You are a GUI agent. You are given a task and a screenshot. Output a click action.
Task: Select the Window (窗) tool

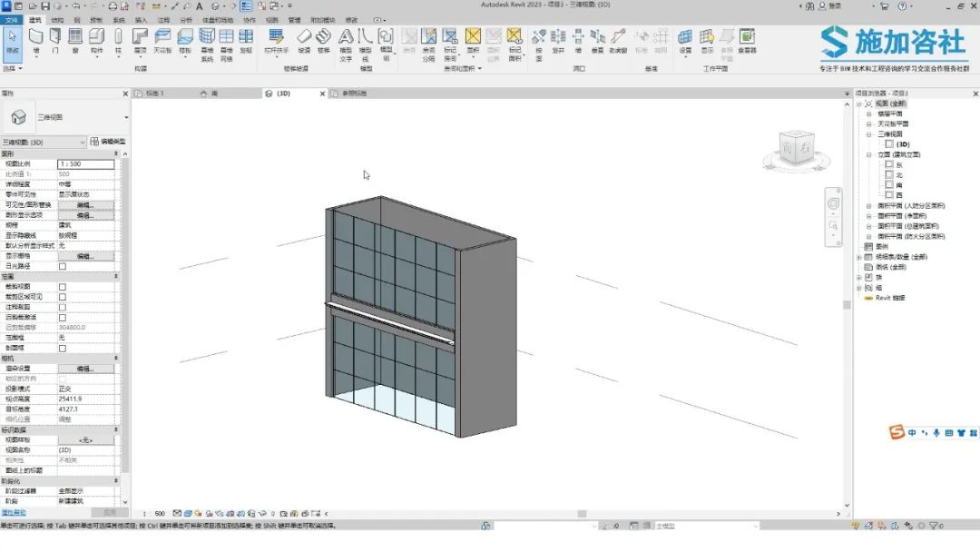(x=75, y=41)
